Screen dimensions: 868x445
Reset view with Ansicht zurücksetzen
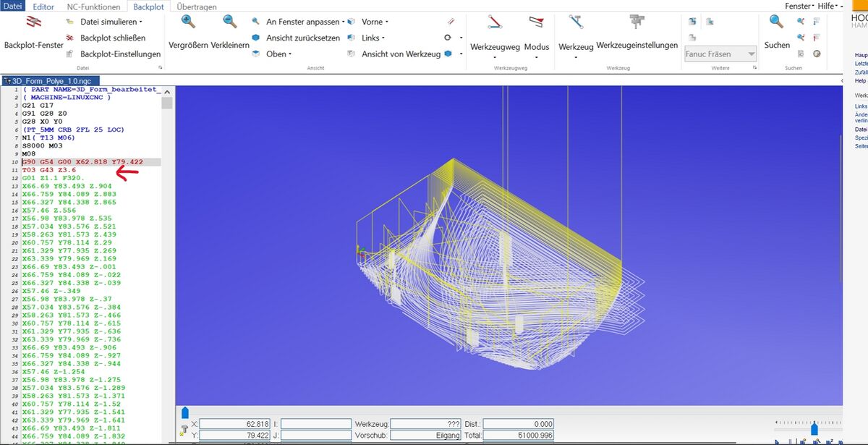[302, 38]
